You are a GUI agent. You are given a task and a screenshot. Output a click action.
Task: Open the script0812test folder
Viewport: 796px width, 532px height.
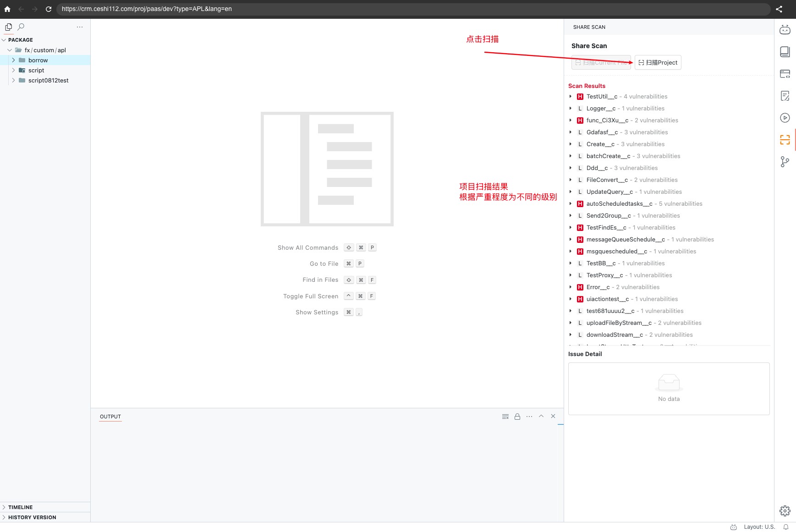point(48,81)
